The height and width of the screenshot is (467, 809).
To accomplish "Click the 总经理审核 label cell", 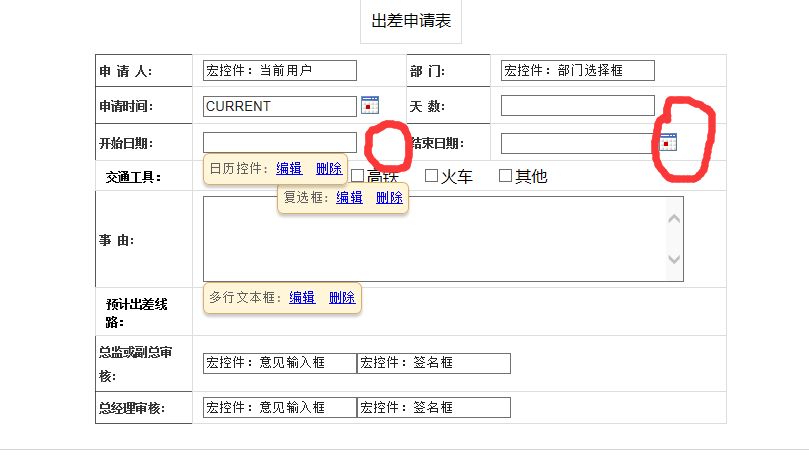I will point(144,408).
